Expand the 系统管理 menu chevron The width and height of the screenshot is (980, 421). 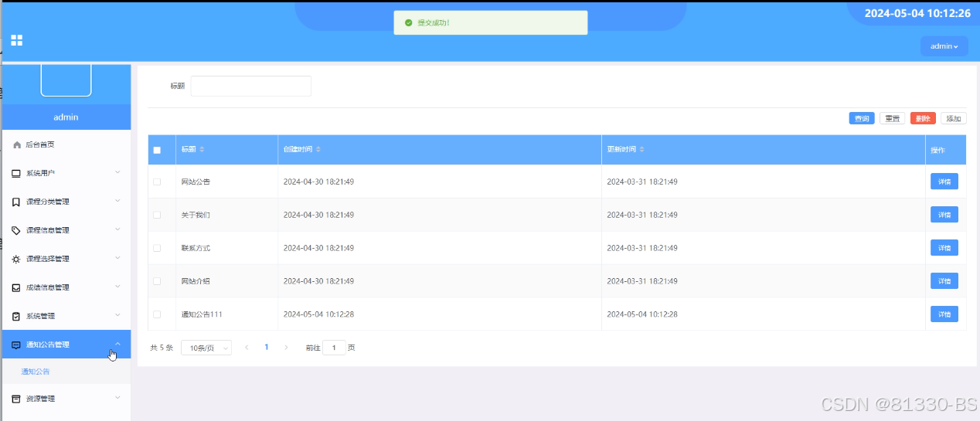click(117, 315)
